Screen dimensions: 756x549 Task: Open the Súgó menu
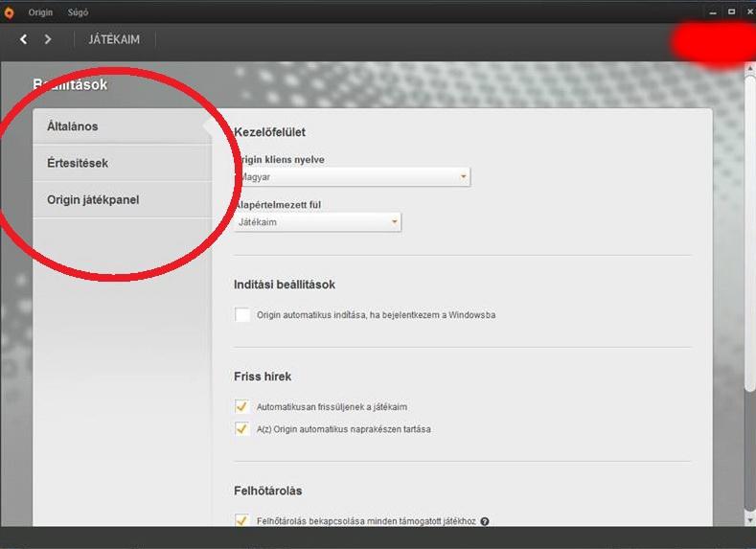[x=78, y=12]
